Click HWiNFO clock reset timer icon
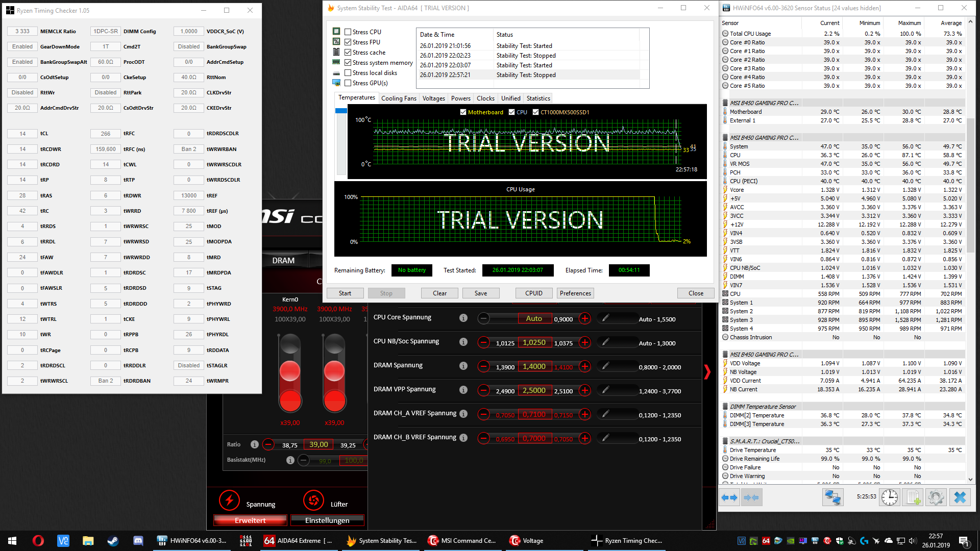 point(889,497)
